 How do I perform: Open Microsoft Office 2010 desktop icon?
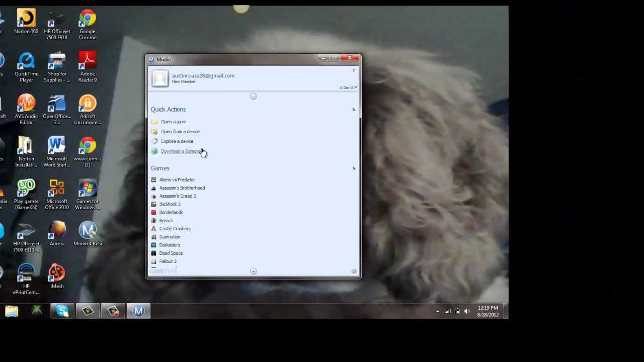57,195
